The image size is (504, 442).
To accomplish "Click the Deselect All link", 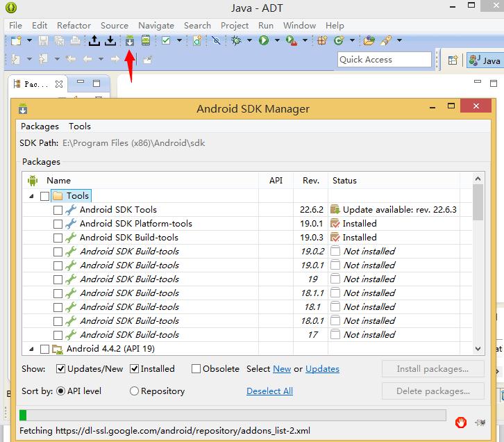I will (x=269, y=391).
